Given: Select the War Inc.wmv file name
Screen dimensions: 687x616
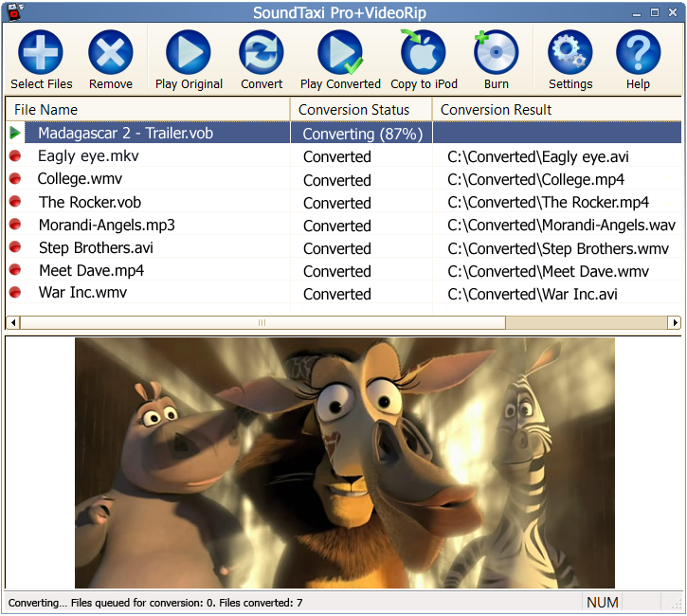Looking at the screenshot, I should click(82, 292).
